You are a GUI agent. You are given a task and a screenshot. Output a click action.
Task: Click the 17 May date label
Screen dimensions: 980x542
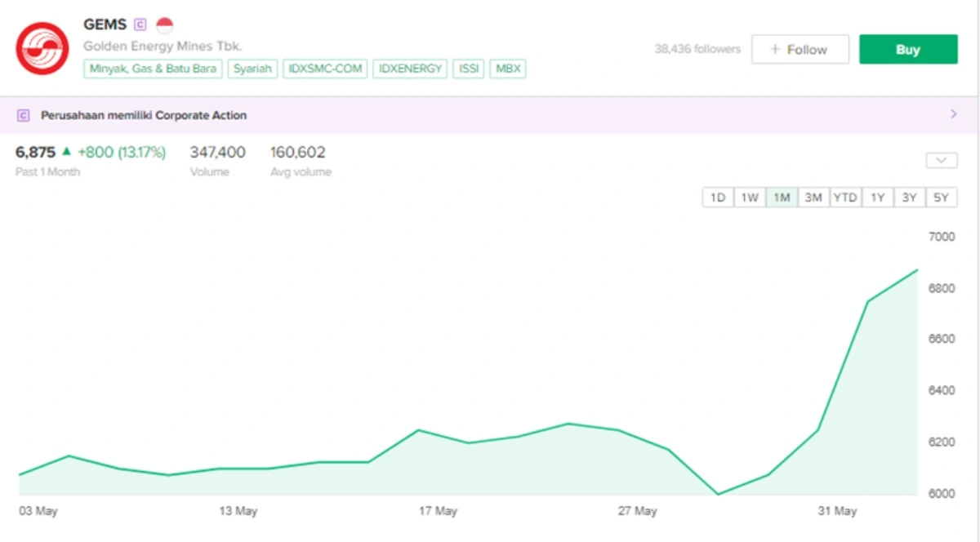pyautogui.click(x=438, y=512)
